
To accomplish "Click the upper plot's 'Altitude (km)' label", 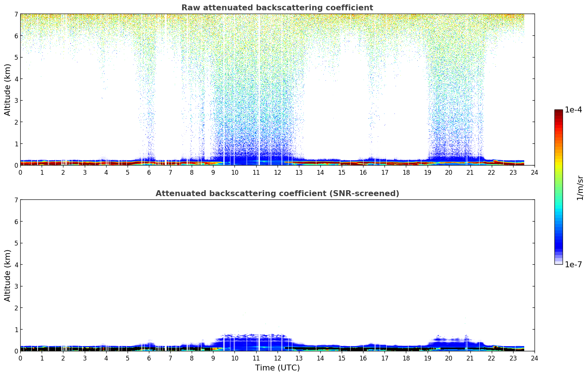I will click(7, 90).
